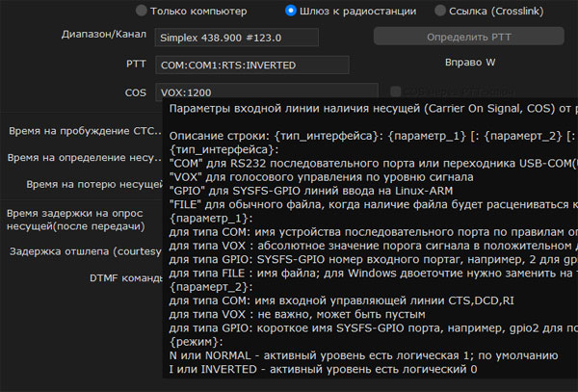Click tooltip line '"GPIO" для SYSFS-GPIO линий ввода'
This screenshot has height=392, width=578.
coord(311,191)
